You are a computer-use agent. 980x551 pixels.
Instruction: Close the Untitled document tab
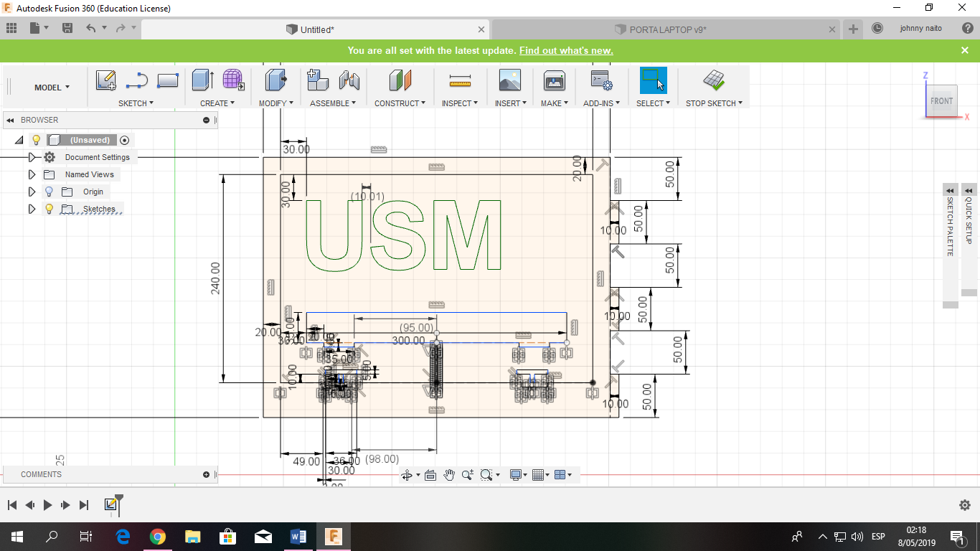coord(482,29)
